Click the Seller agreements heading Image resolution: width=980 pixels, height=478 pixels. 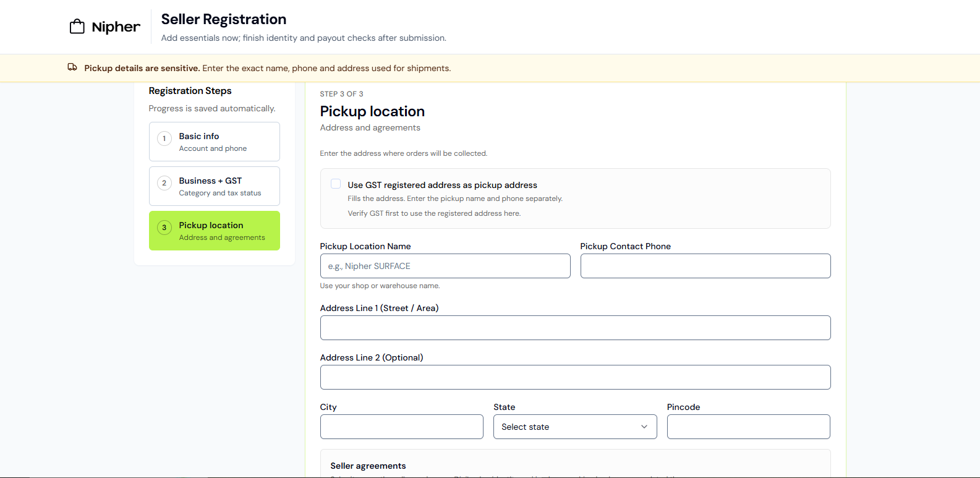tap(369, 466)
